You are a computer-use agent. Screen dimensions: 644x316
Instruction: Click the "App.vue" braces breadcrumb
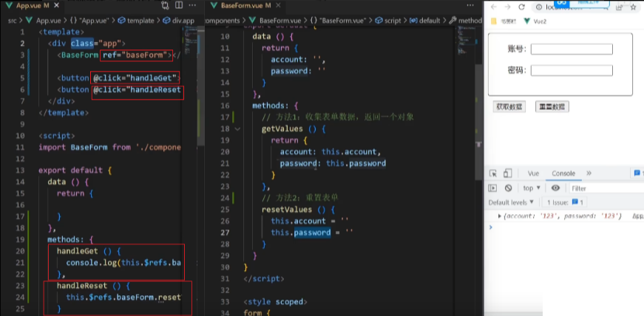coord(89,21)
